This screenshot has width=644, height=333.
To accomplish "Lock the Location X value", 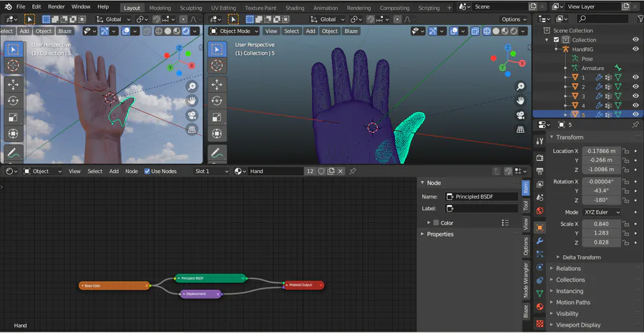I will 625,151.
